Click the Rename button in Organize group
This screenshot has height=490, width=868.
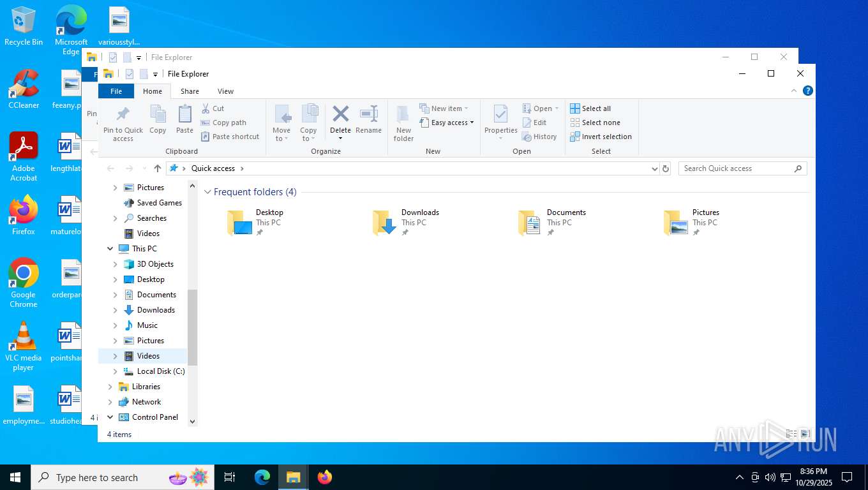368,120
